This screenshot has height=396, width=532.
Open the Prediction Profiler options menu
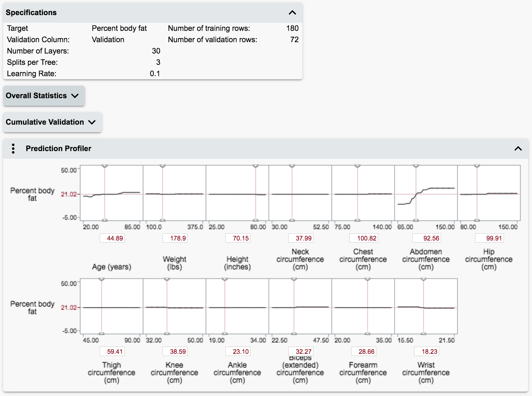click(x=13, y=149)
